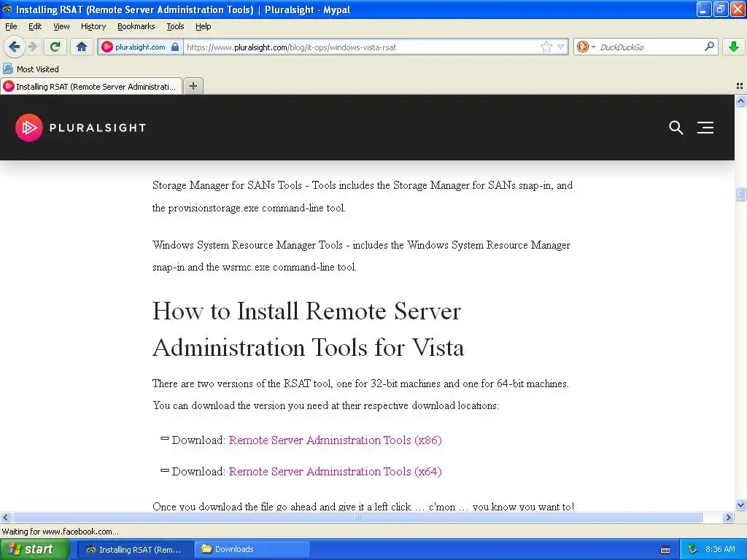Select the Installing RSAT browser tab
Image resolution: width=747 pixels, height=560 pixels.
click(91, 86)
